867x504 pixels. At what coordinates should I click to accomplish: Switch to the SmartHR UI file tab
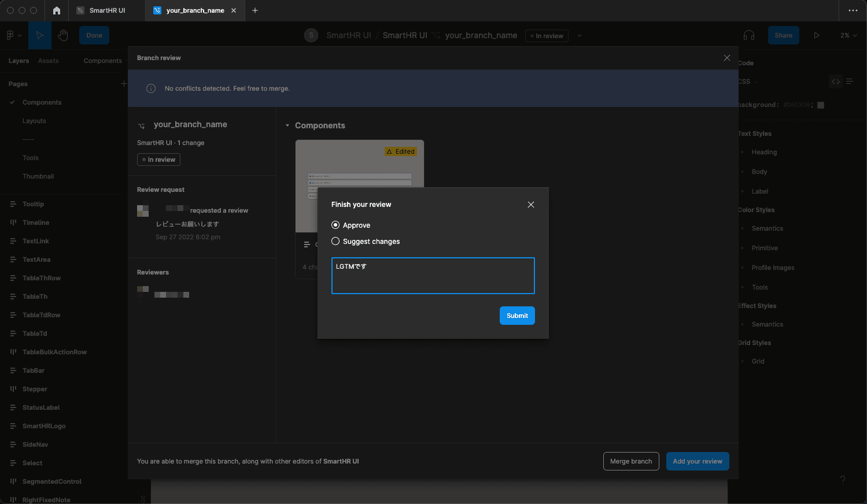tap(108, 10)
